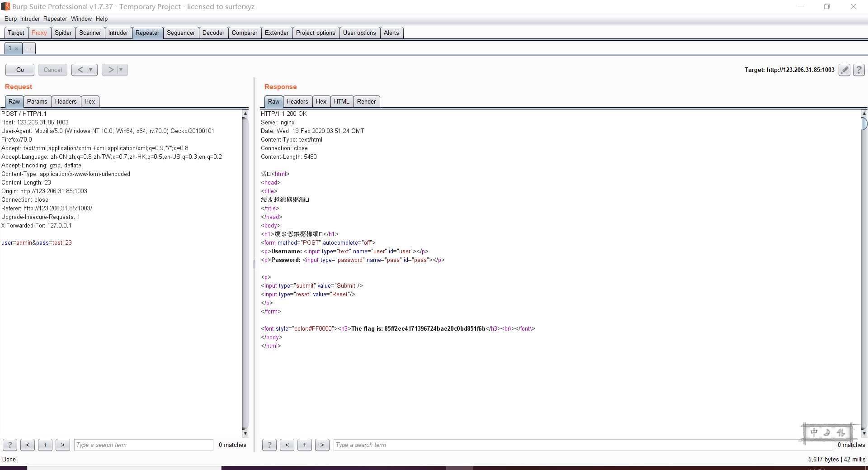Switch to the Extender tab

(x=277, y=33)
